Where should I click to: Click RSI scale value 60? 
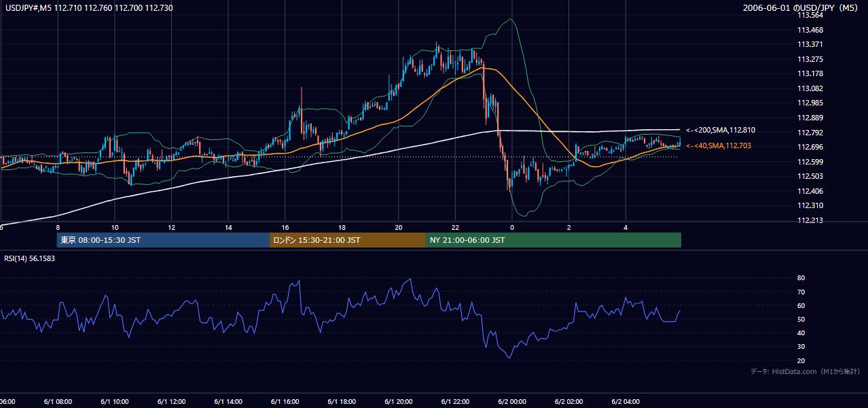click(x=801, y=305)
